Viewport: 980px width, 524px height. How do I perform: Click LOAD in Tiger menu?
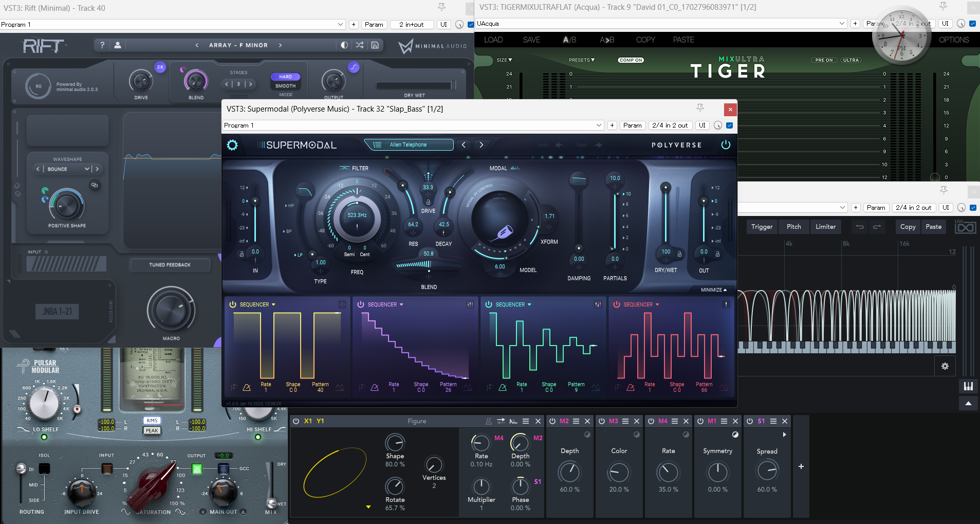click(493, 40)
